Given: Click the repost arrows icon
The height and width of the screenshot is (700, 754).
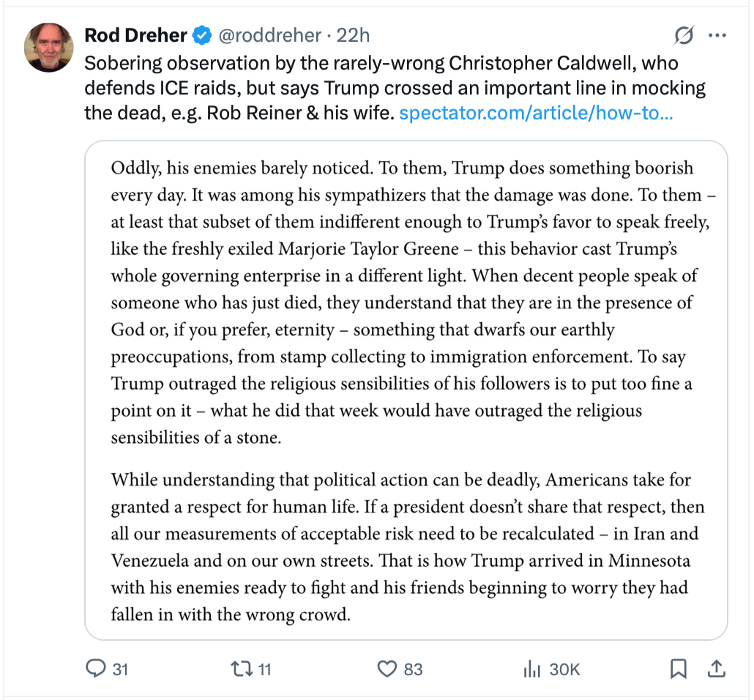Looking at the screenshot, I should pos(240,669).
